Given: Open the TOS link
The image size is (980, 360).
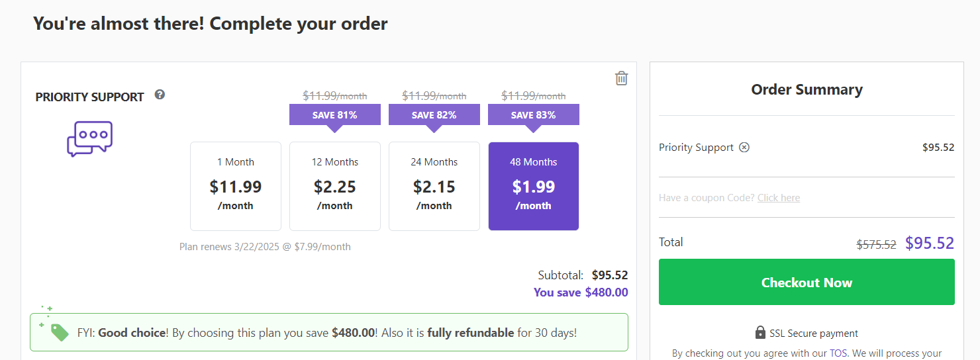Looking at the screenshot, I should click(838, 353).
